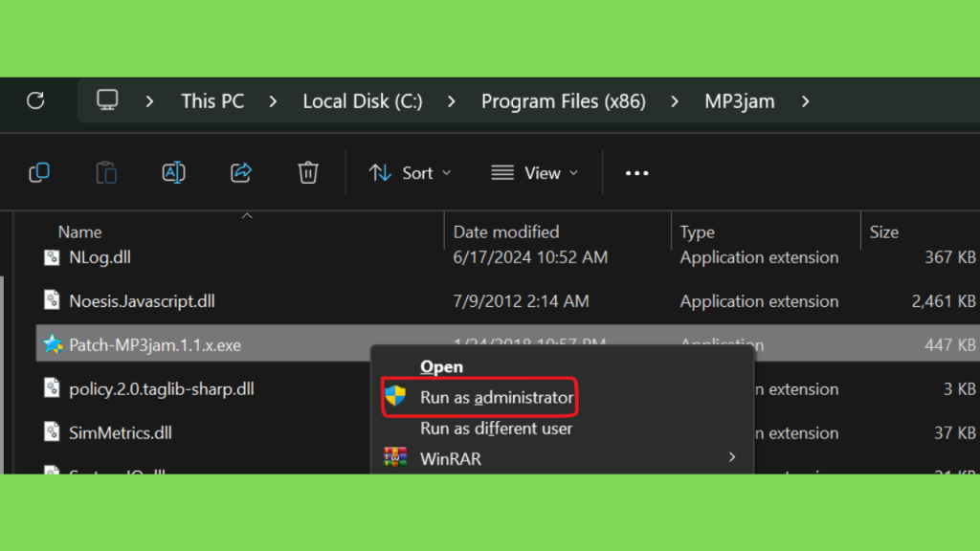Viewport: 980px width, 551px height.
Task: Select Run as different user
Action: click(496, 429)
